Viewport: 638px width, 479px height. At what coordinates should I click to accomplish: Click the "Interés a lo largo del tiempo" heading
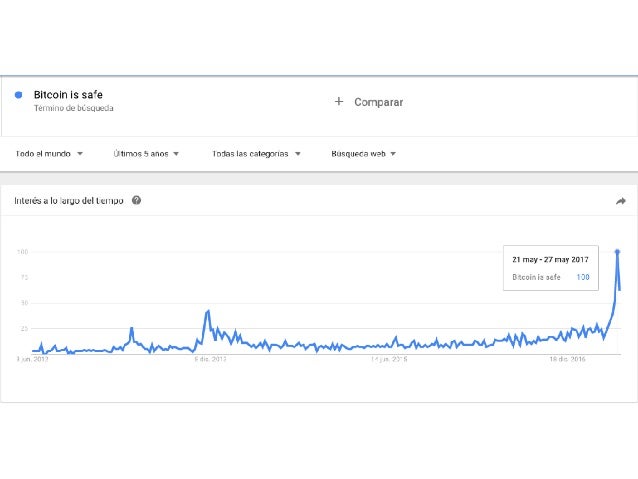pos(69,200)
